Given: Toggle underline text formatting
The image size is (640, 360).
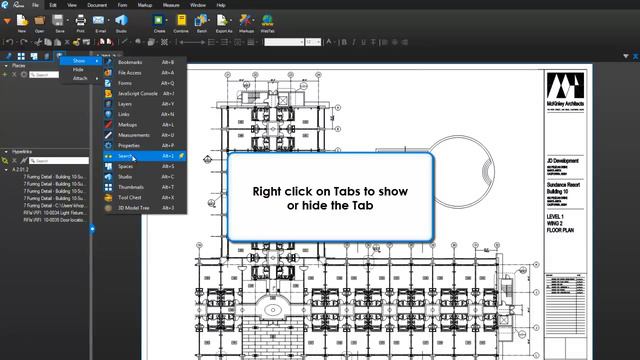Looking at the screenshot, I should (x=363, y=42).
